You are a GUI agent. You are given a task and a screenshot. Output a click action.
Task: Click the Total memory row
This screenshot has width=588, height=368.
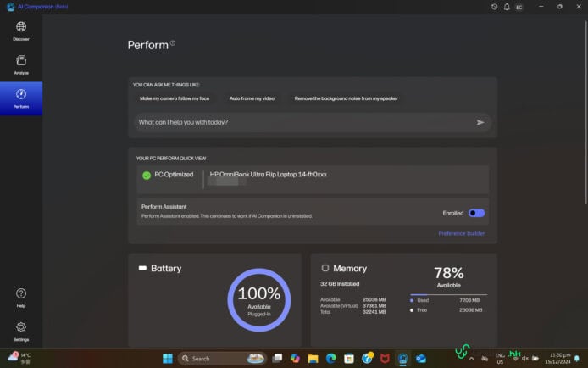coord(352,312)
